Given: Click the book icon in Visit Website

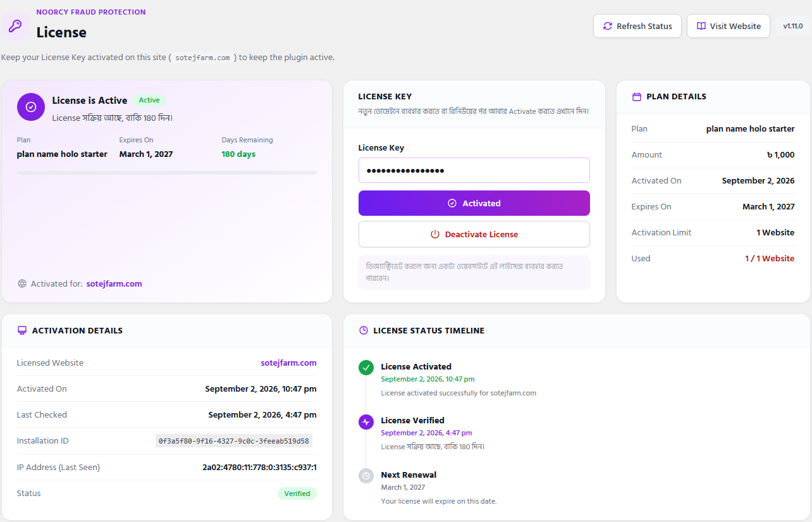Looking at the screenshot, I should coord(701,26).
